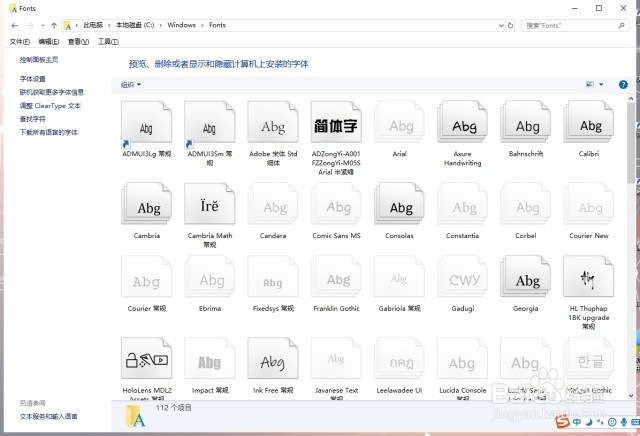640x436 pixels.
Task: Open the Adobe 宋体 Std font
Action: (273, 122)
